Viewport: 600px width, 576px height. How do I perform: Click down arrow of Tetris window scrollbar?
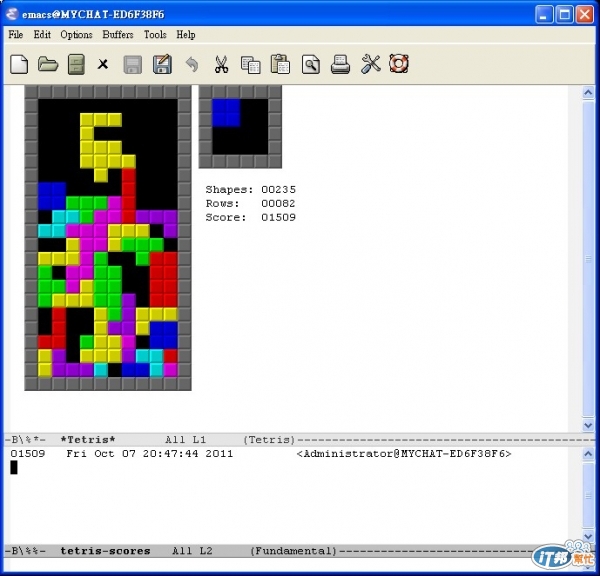(x=588, y=425)
